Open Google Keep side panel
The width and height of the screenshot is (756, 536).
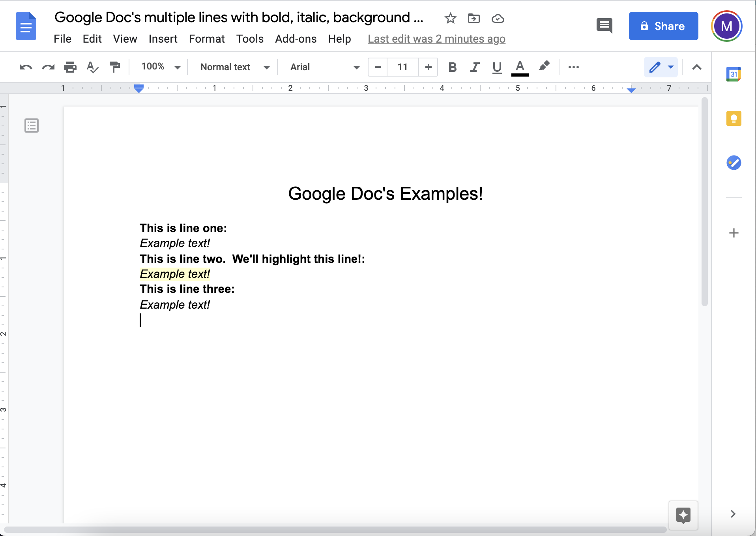click(x=734, y=118)
